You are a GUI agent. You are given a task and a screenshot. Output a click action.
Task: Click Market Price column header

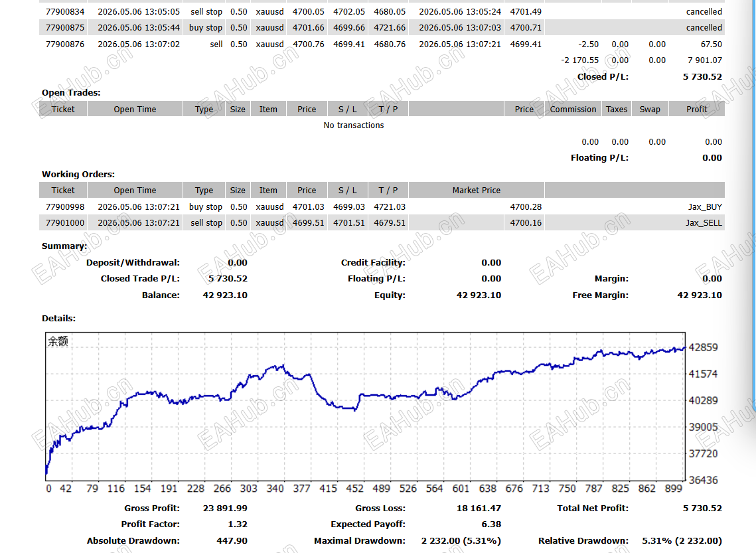click(x=477, y=191)
